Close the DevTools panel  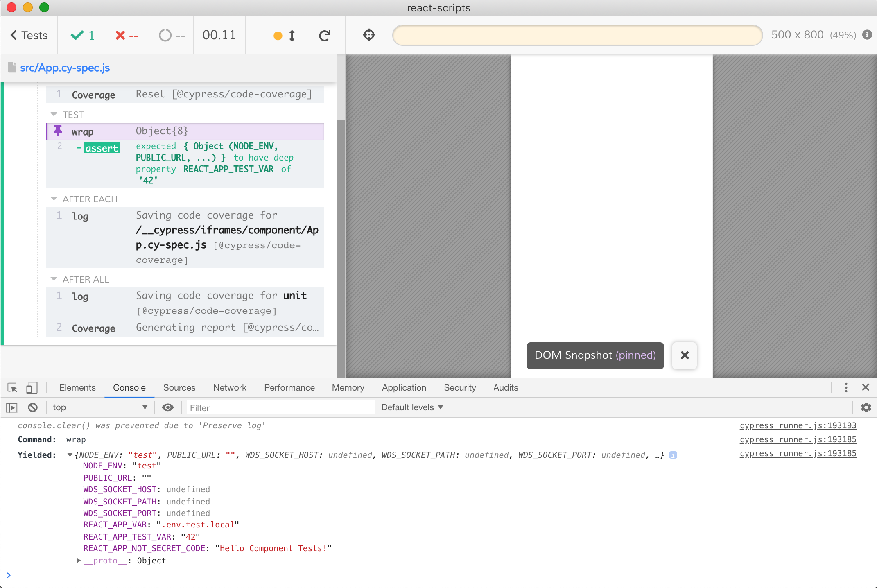point(866,387)
